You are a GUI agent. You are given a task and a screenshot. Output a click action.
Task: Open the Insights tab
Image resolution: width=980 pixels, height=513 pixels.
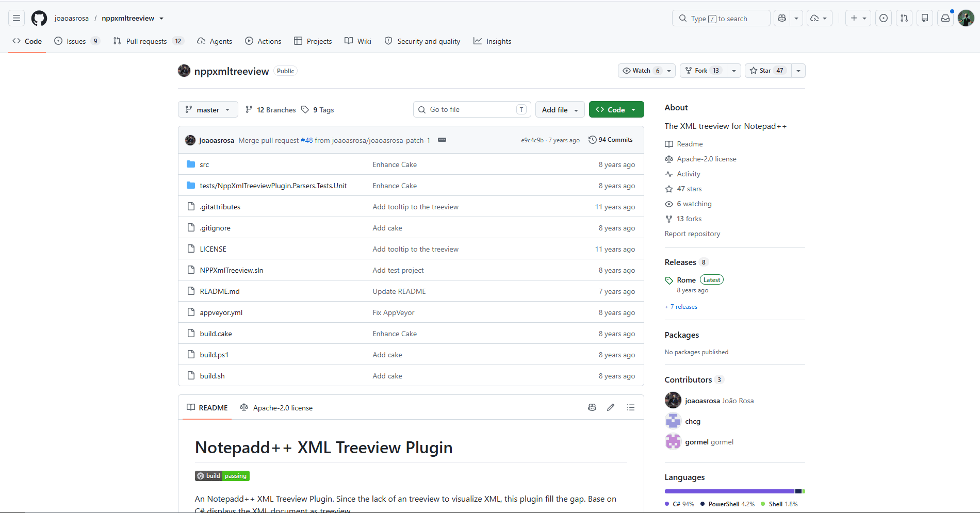493,41
